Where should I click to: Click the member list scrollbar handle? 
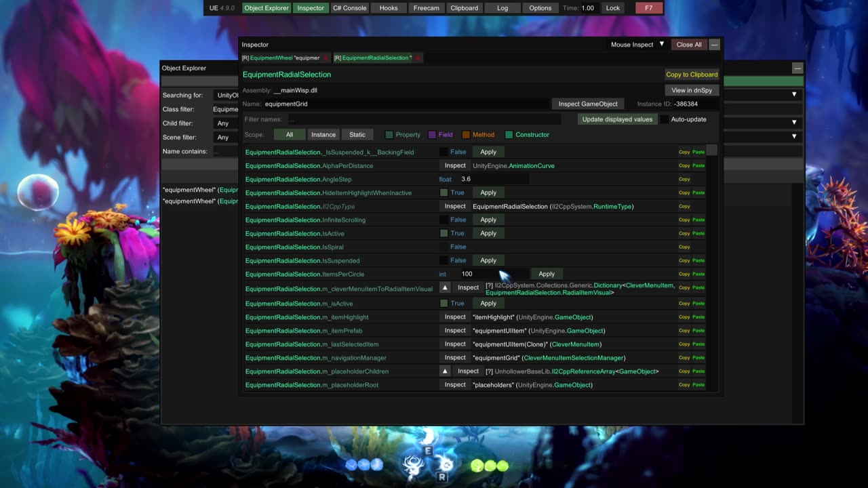click(711, 150)
